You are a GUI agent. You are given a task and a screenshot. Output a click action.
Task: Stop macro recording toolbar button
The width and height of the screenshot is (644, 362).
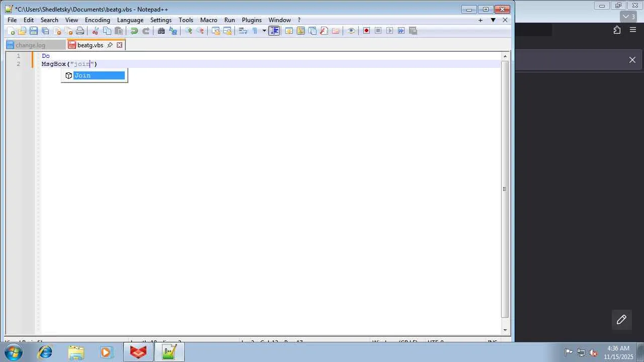click(378, 31)
